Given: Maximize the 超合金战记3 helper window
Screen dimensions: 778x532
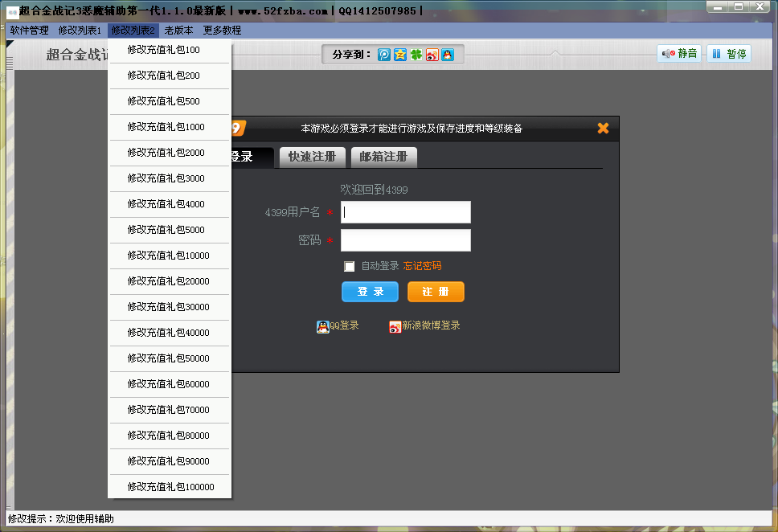Looking at the screenshot, I should 739,7.
